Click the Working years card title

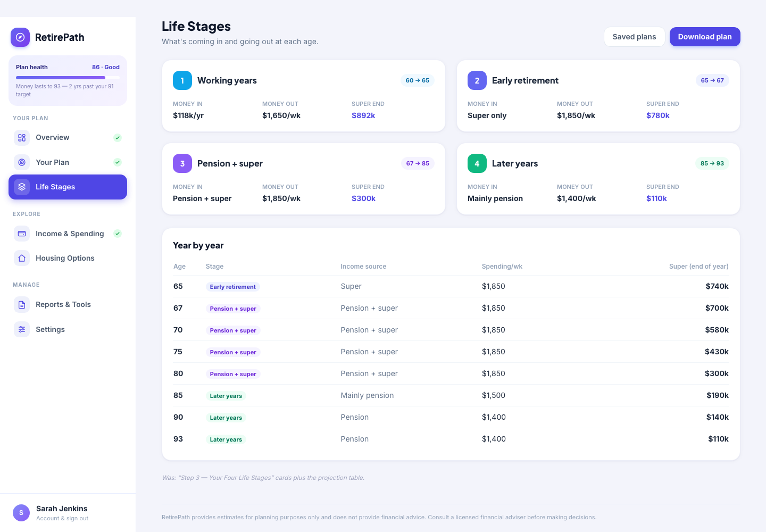pos(227,80)
